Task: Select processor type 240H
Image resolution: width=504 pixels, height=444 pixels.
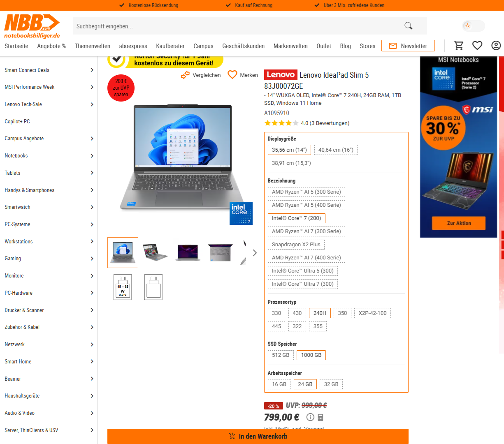Action: pyautogui.click(x=320, y=313)
